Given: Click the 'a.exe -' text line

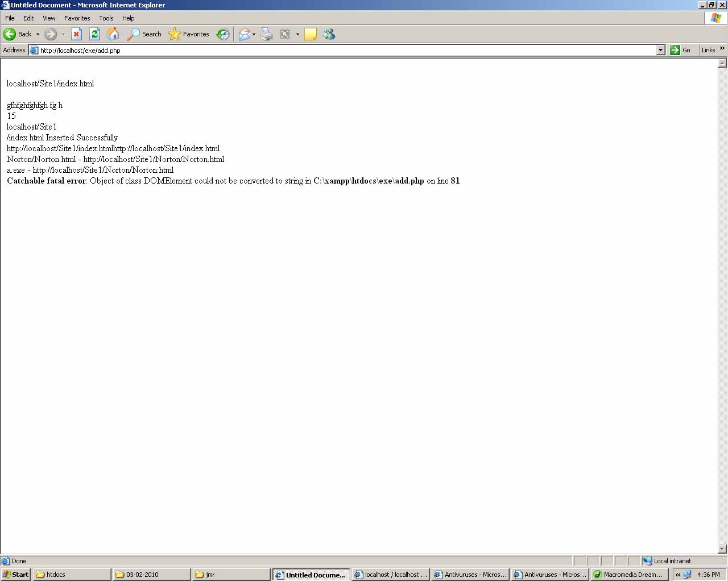Looking at the screenshot, I should pos(90,170).
